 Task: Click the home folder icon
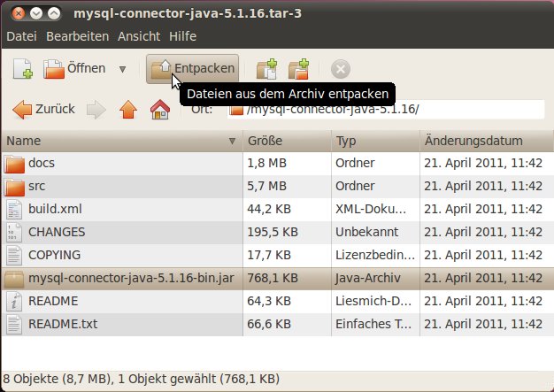159,110
